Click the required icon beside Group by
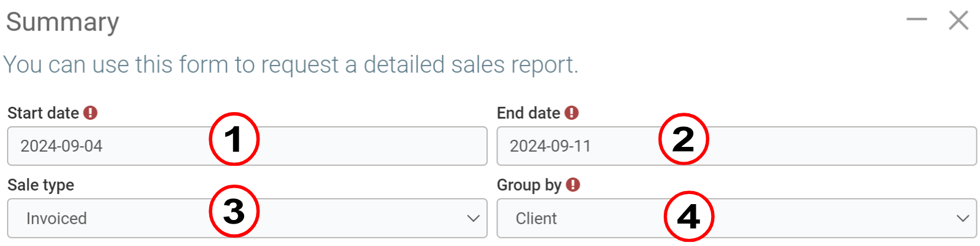Image resolution: width=980 pixels, height=246 pixels. point(573,185)
